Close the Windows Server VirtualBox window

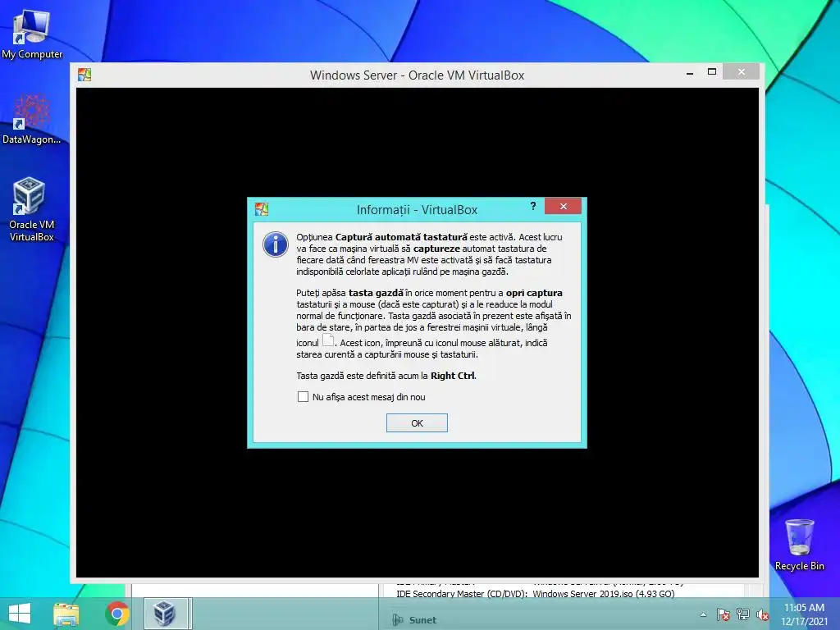point(741,72)
